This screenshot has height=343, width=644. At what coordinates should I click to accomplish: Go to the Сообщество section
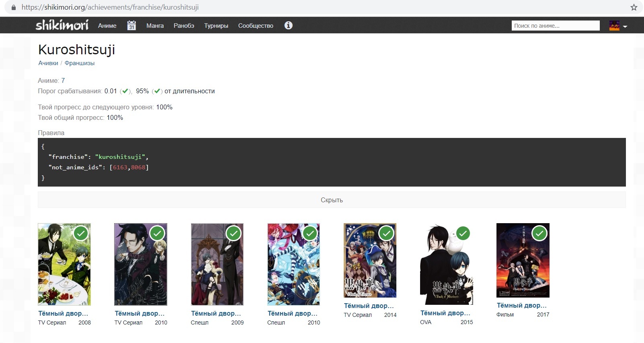tap(256, 26)
